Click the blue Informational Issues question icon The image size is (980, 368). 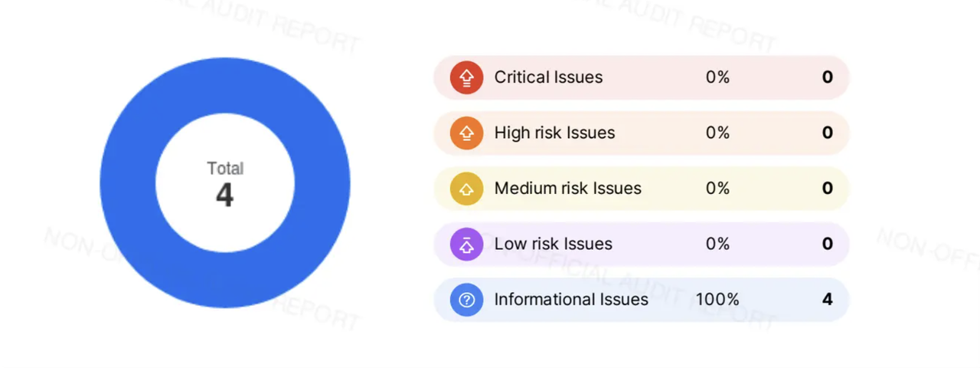coord(466,300)
